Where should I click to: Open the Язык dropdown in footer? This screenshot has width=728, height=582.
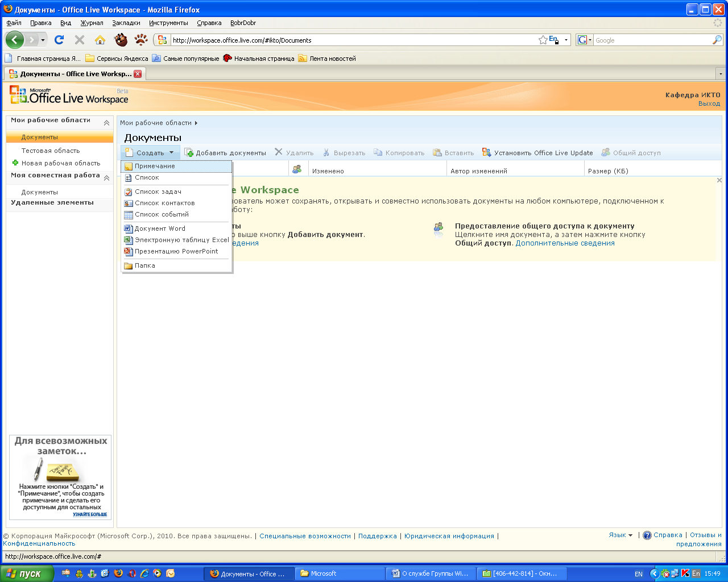point(621,535)
